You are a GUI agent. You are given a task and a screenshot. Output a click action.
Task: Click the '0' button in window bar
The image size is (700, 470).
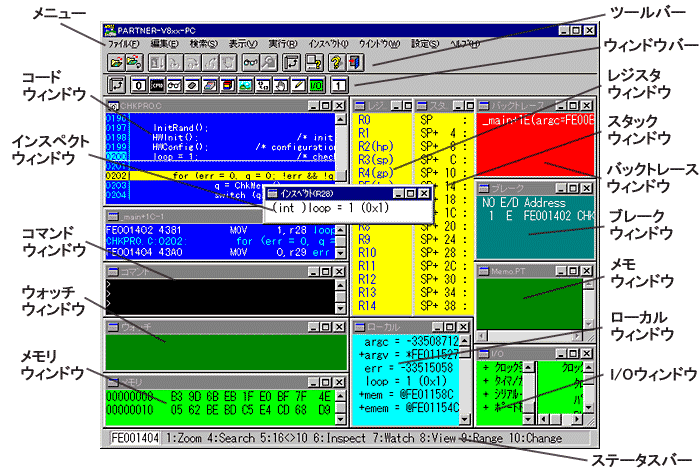[139, 85]
